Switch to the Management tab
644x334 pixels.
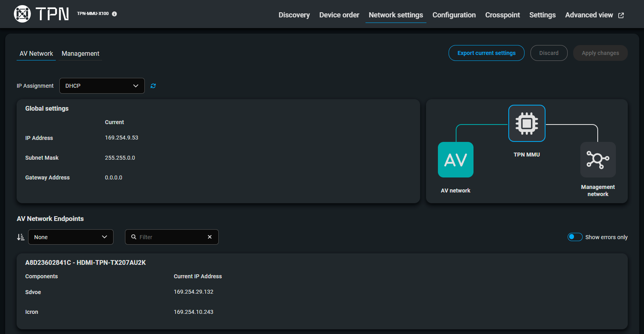[80, 53]
